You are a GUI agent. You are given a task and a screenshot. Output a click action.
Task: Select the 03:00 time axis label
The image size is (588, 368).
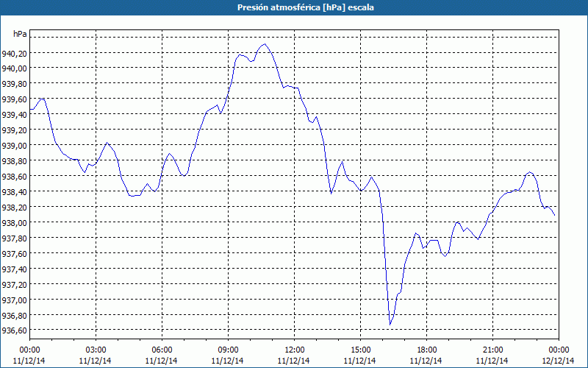96,350
